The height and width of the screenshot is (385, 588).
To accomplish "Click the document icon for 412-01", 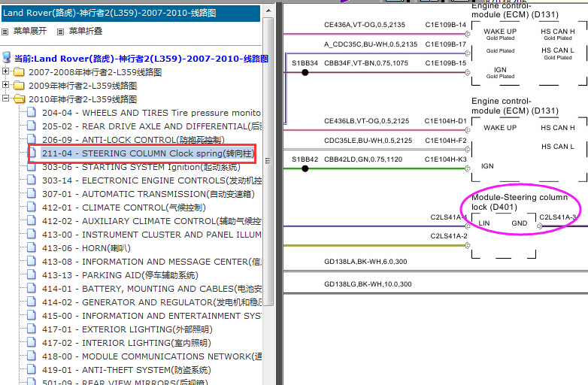I will pyautogui.click(x=32, y=207).
